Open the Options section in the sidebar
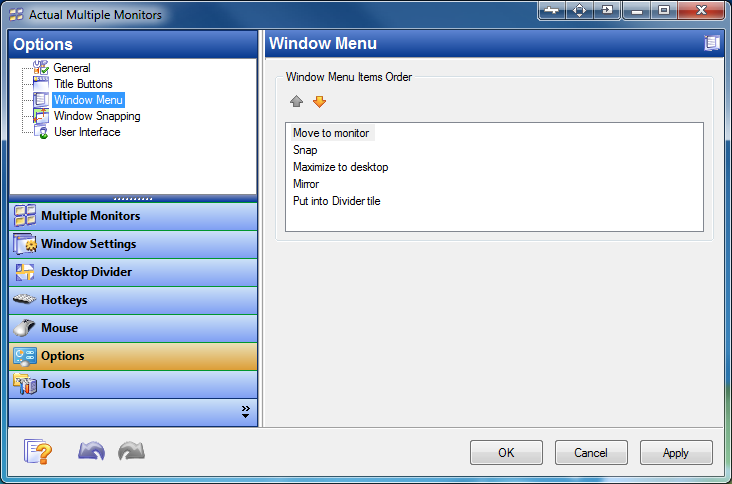The width and height of the screenshot is (732, 484). click(133, 356)
